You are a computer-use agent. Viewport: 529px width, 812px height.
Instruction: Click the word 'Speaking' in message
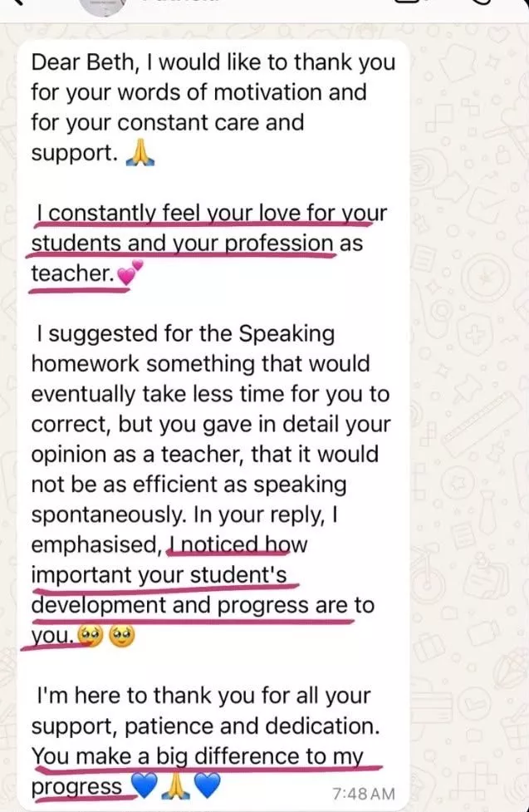[287, 334]
